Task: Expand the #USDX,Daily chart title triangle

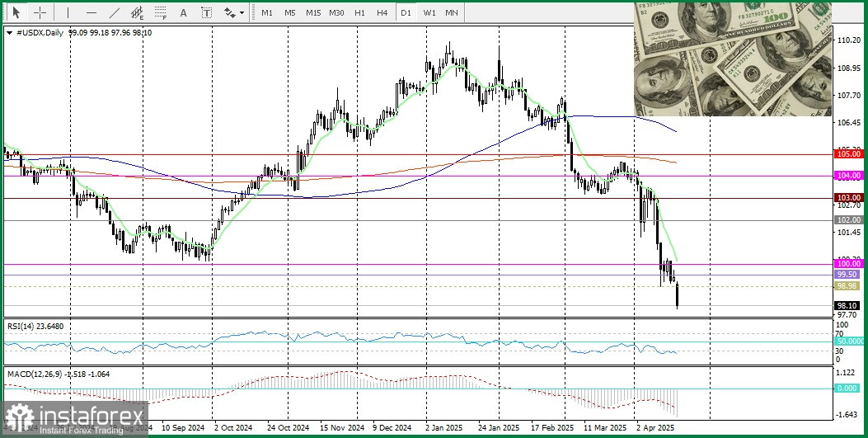Action: coord(9,33)
